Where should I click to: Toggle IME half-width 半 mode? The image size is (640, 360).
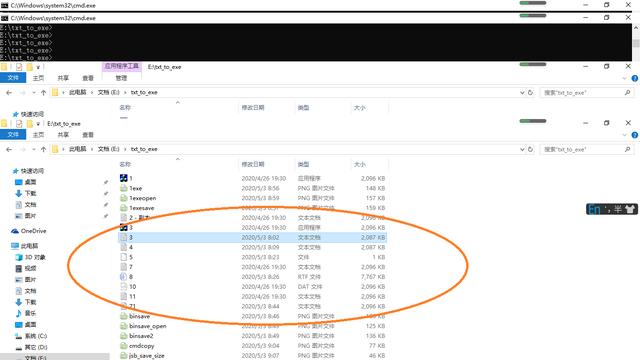coord(618,209)
